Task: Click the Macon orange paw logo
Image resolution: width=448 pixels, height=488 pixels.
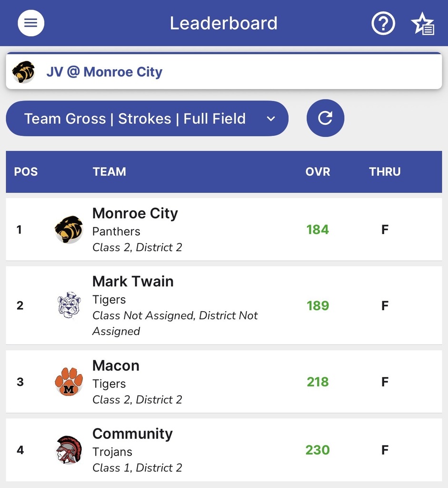Action: [x=69, y=382]
